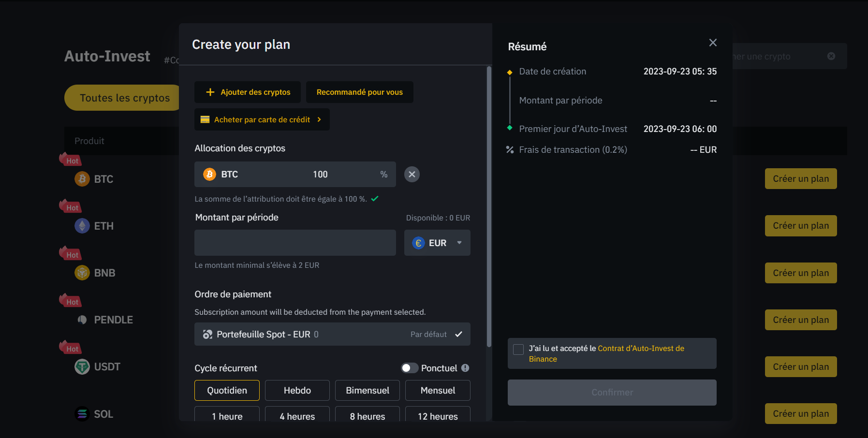The width and height of the screenshot is (868, 438).
Task: Open the Contrat d'Auto-Invest de Binance link
Action: (x=641, y=348)
